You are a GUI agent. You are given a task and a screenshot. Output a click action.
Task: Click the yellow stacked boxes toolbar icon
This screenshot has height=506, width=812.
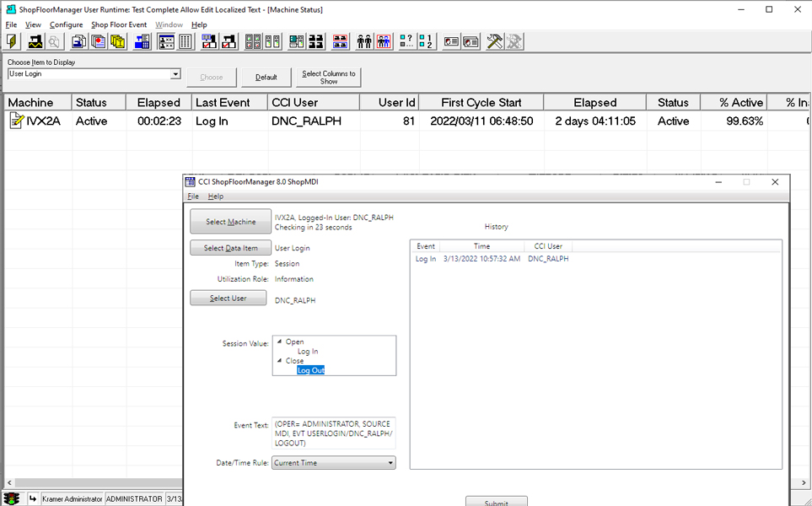(x=118, y=41)
